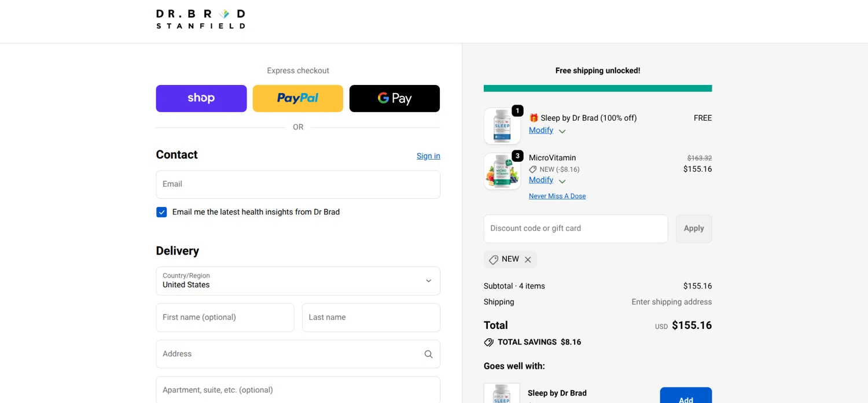This screenshot has width=868, height=403.
Task: Open the Sleep by Dr Brad product thumbnail
Action: coord(502,125)
